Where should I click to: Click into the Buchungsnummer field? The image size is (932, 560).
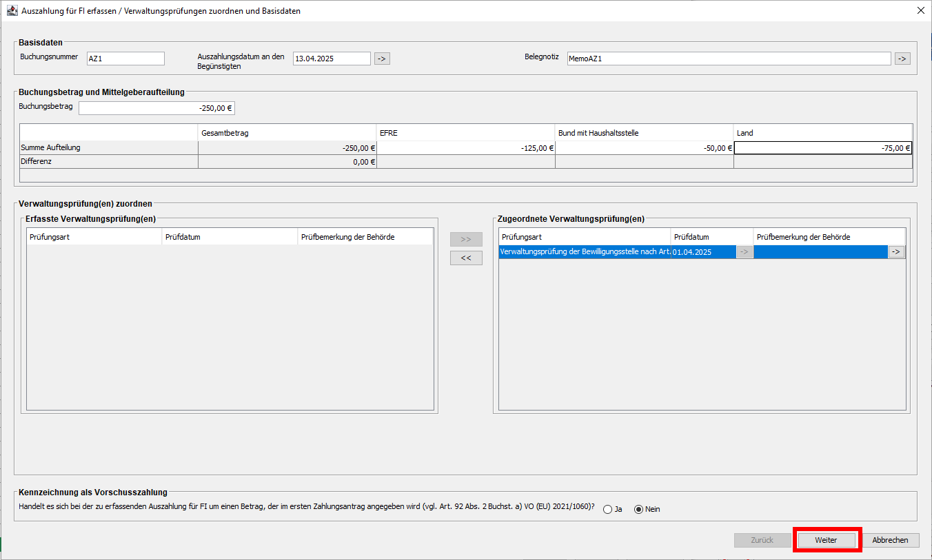tap(125, 59)
